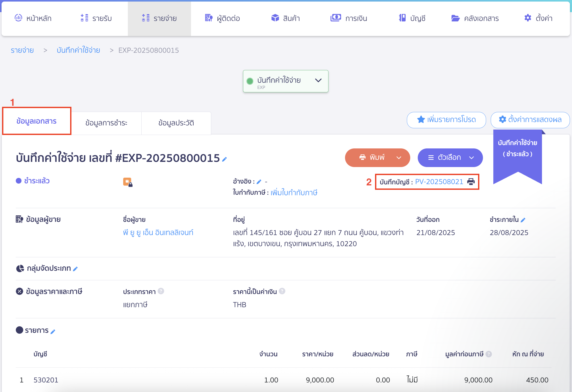Open the การเงิน menu
The height and width of the screenshot is (392, 572).
pyautogui.click(x=349, y=18)
